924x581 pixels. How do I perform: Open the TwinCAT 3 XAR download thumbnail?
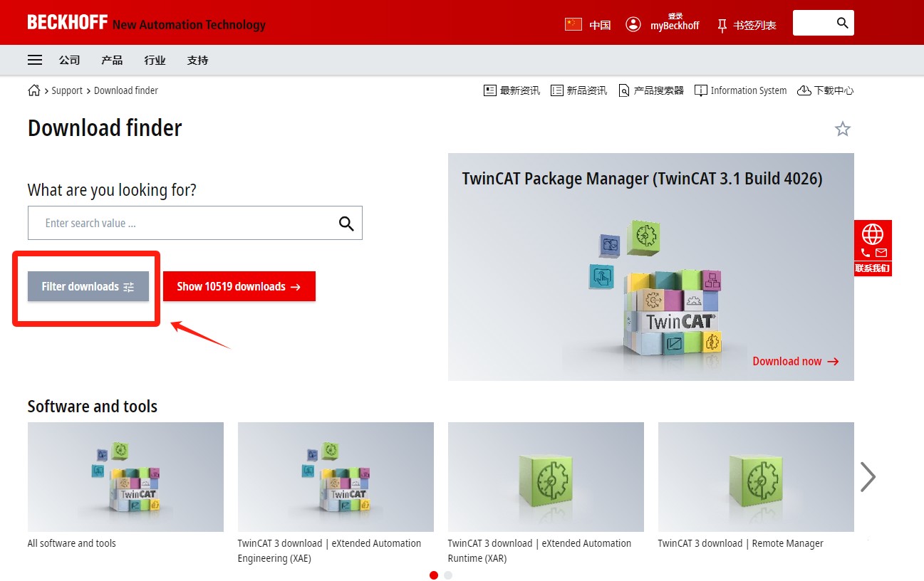tap(546, 477)
